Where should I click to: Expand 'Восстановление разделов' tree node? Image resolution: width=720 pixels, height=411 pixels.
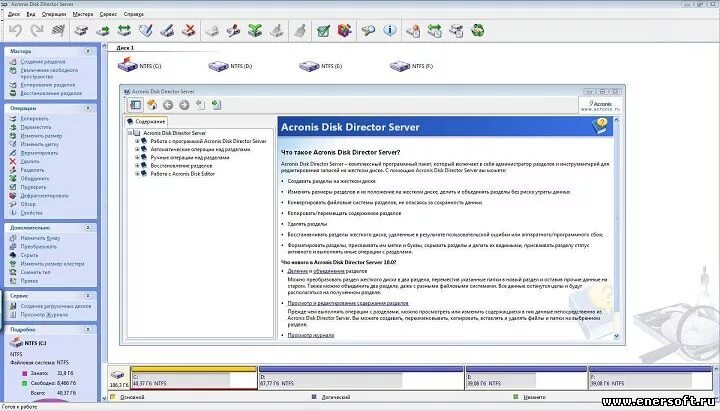(137, 165)
